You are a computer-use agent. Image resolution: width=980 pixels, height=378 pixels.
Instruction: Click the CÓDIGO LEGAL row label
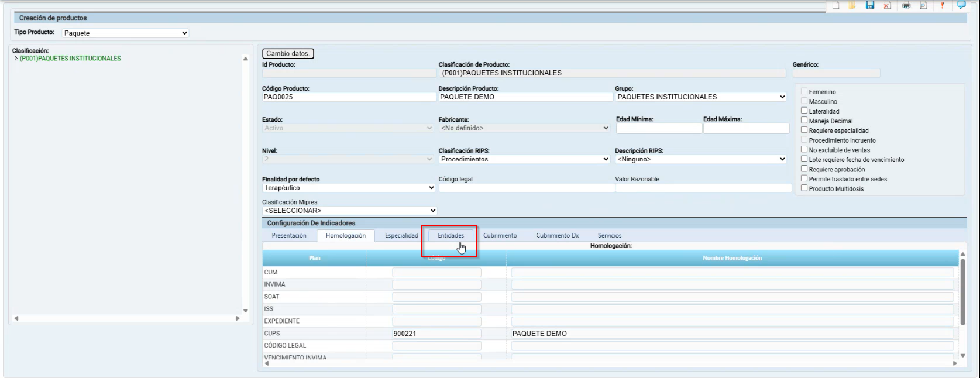[285, 346]
